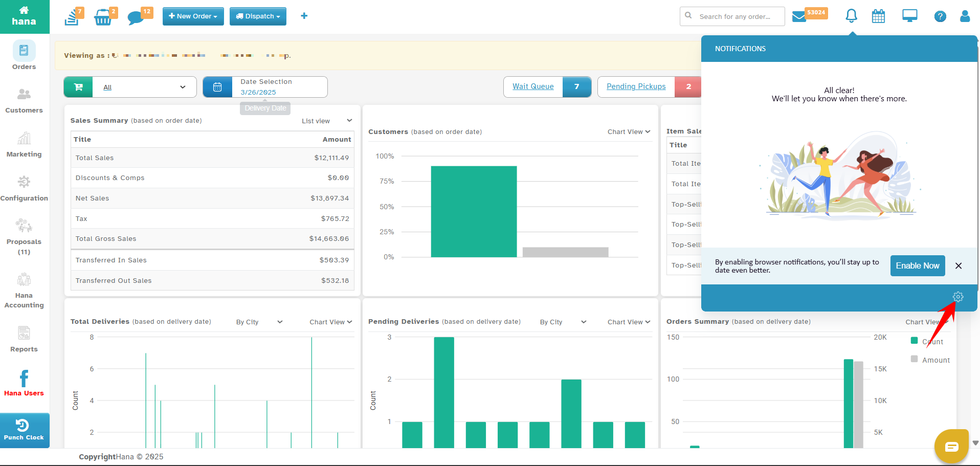Click the Wait Queue count 7
The width and height of the screenshot is (980, 466).
click(x=577, y=87)
